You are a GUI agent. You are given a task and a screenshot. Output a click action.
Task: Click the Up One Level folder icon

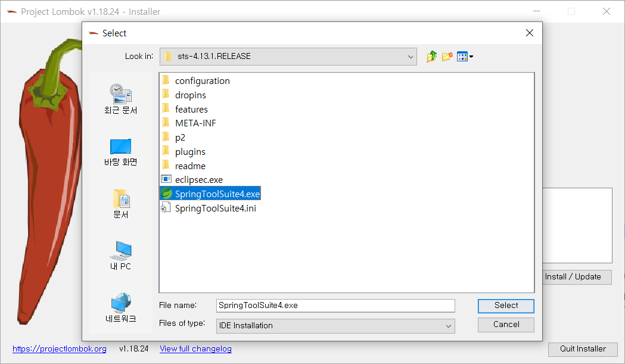click(431, 57)
